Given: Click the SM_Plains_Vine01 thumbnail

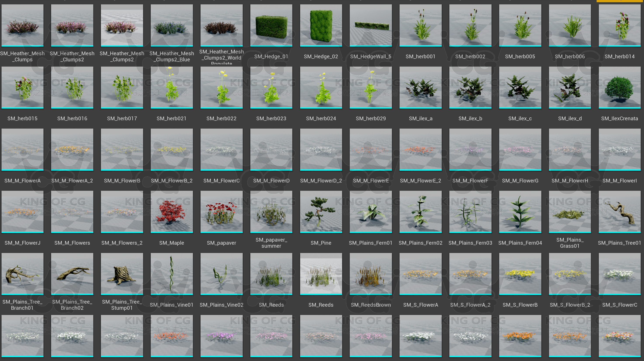Looking at the screenshot, I should [x=171, y=273].
